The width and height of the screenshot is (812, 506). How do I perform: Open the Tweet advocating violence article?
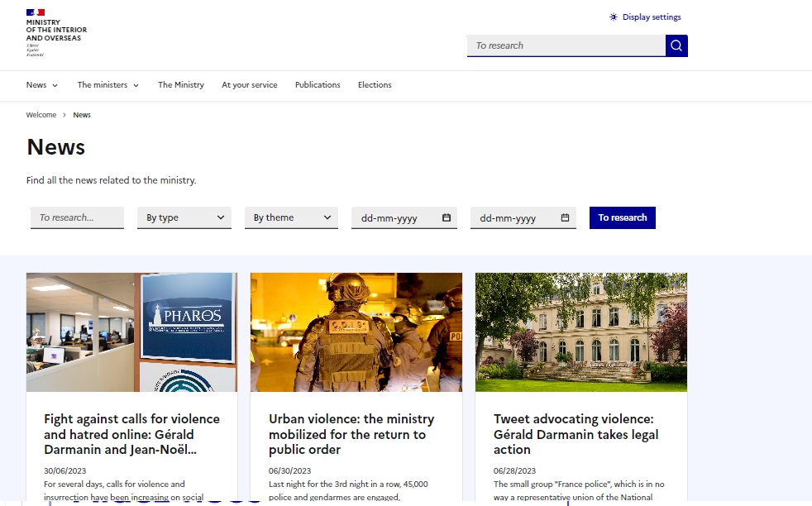pos(576,434)
